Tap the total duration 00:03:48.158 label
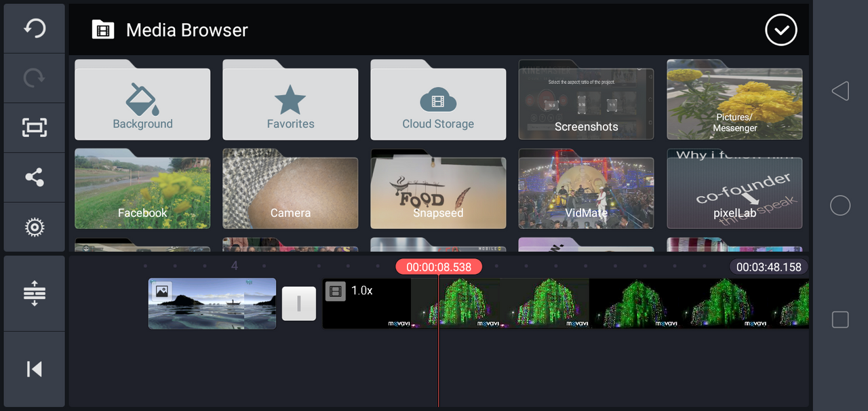 pyautogui.click(x=769, y=267)
